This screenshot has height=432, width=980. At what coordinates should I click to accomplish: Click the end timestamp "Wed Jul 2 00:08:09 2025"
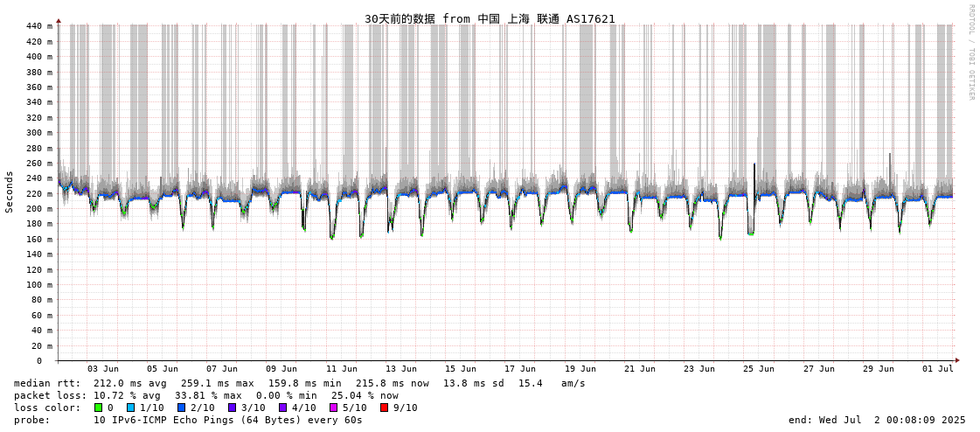click(893, 420)
